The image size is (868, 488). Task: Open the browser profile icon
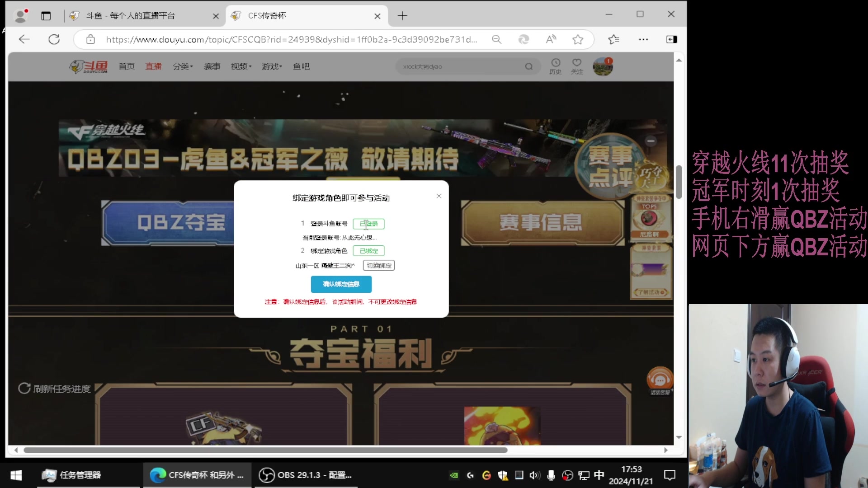coord(20,16)
